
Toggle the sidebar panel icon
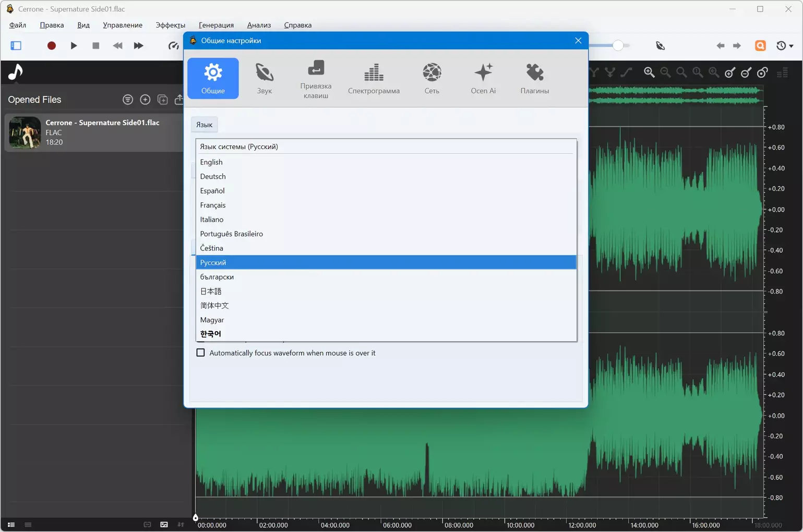[16, 46]
